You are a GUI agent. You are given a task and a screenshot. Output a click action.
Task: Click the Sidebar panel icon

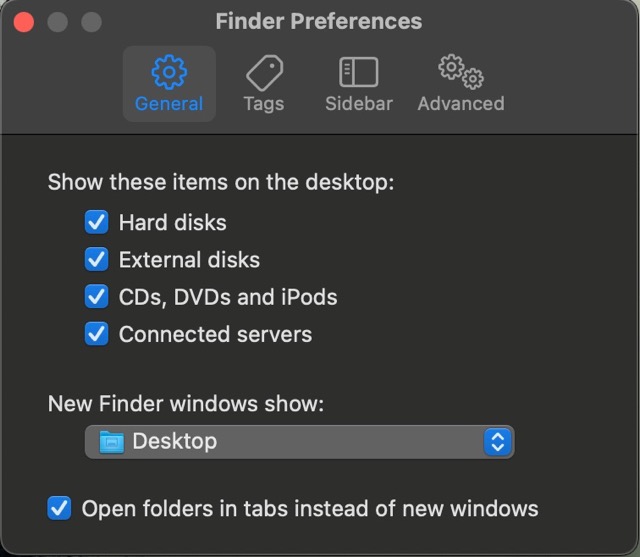pyautogui.click(x=358, y=71)
